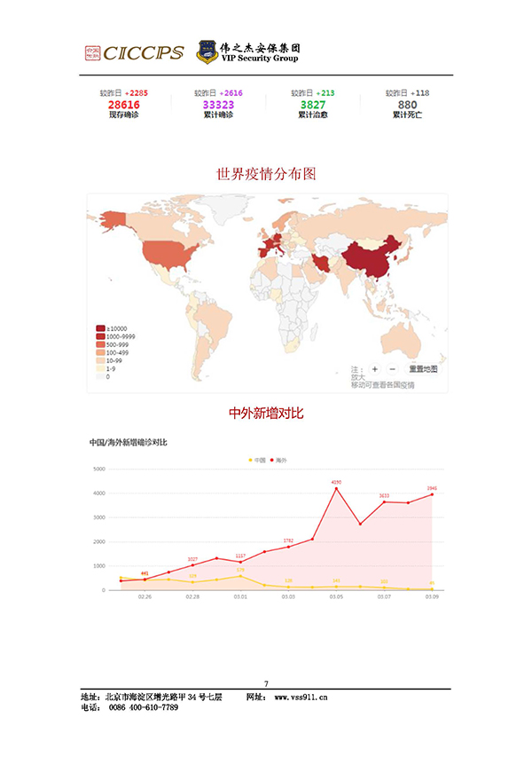Click the 3945 data point on 03.09
532x757 pixels.
432,494
